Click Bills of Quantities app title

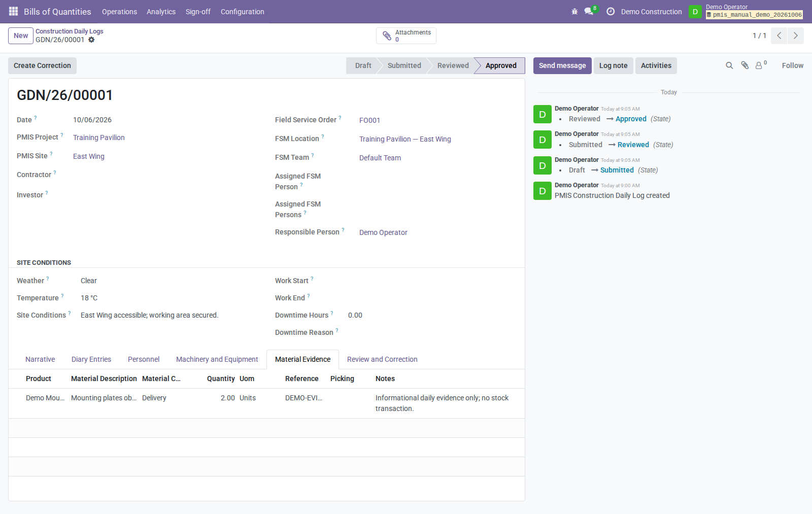(57, 12)
